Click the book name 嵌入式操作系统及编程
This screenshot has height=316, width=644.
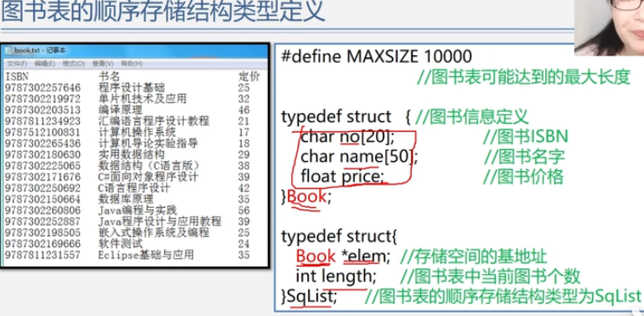[x=154, y=233]
